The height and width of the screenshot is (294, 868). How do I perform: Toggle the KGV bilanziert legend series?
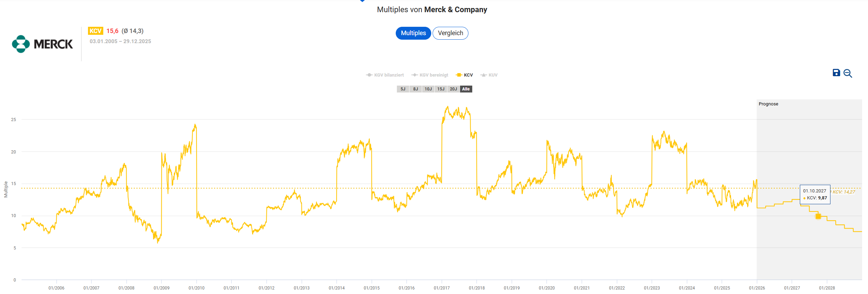385,75
